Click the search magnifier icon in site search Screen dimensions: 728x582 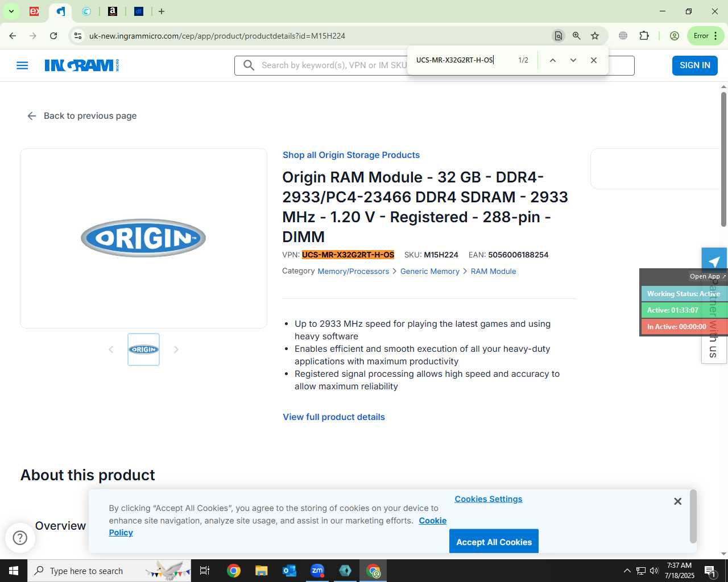click(x=249, y=65)
